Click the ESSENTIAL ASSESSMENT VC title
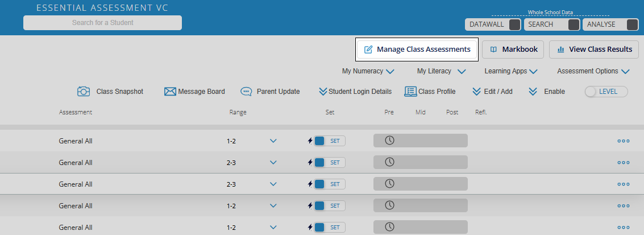The image size is (644, 235). point(102,8)
